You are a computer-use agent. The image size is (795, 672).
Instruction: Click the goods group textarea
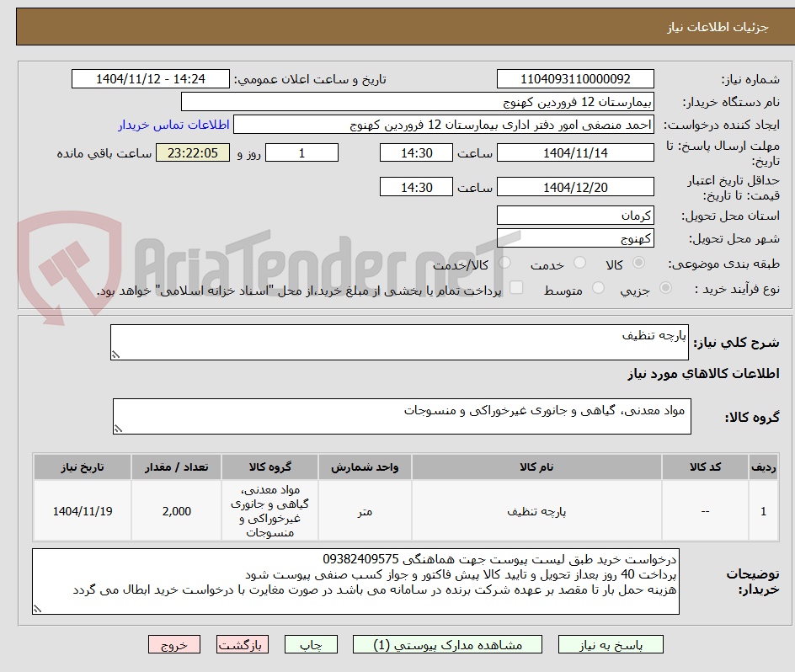point(402,416)
